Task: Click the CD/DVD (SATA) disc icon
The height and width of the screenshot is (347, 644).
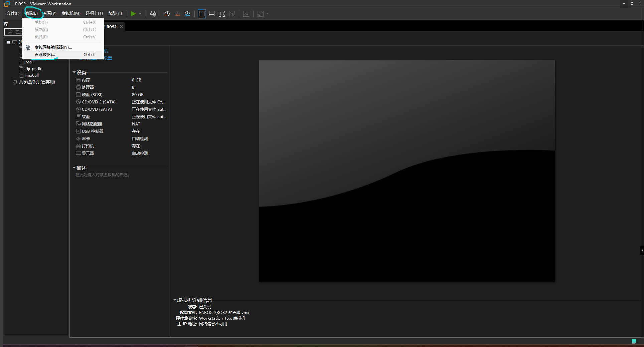Action: [x=78, y=109]
